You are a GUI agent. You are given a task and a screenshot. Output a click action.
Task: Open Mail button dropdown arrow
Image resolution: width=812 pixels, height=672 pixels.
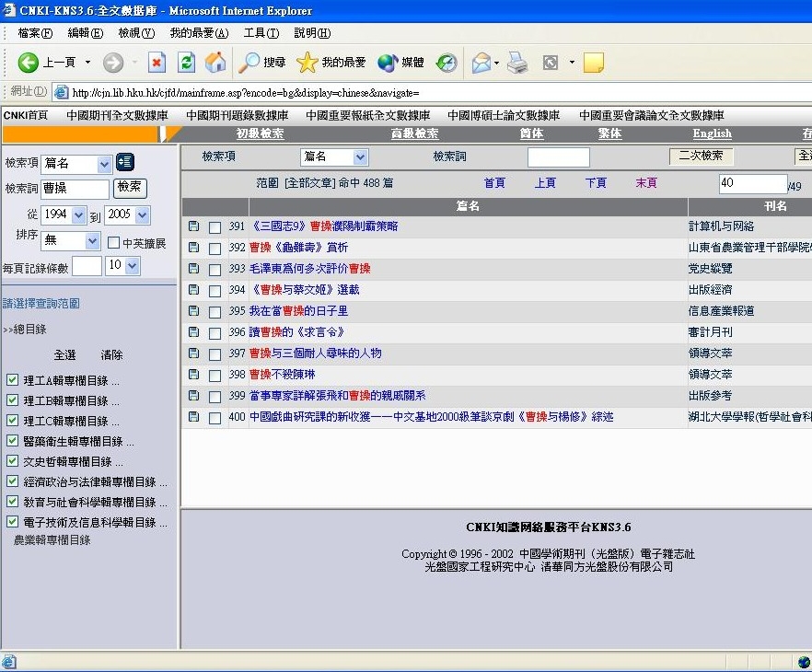tap(496, 63)
